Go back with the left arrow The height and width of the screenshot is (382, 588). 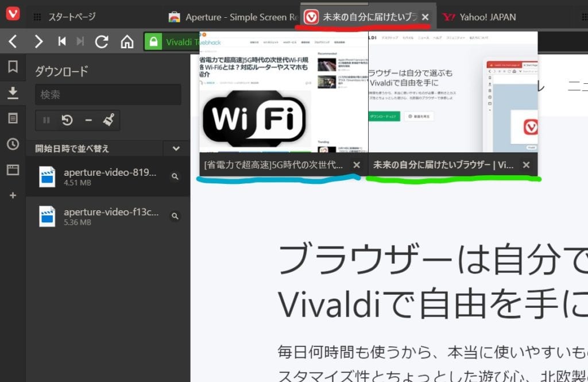point(13,42)
